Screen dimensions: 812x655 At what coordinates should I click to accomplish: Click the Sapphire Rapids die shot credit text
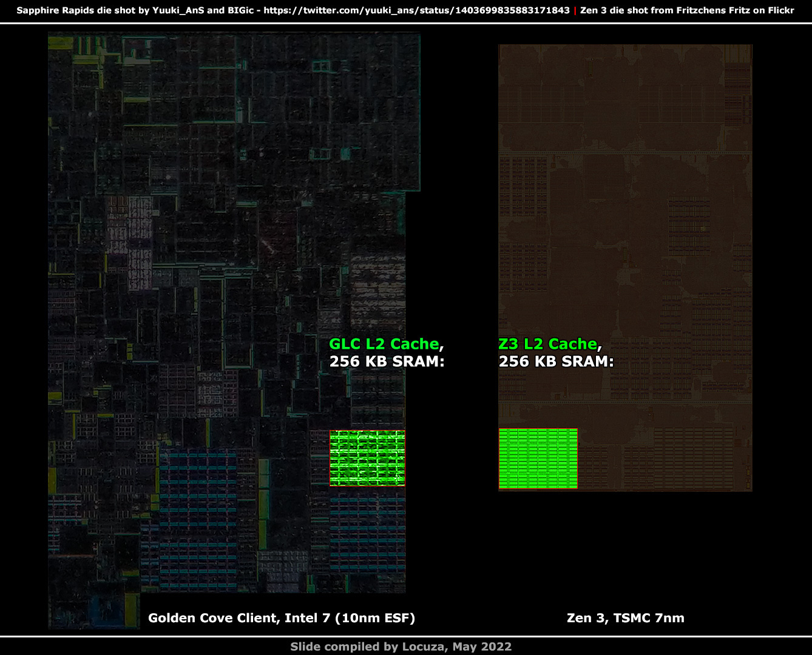(x=135, y=10)
